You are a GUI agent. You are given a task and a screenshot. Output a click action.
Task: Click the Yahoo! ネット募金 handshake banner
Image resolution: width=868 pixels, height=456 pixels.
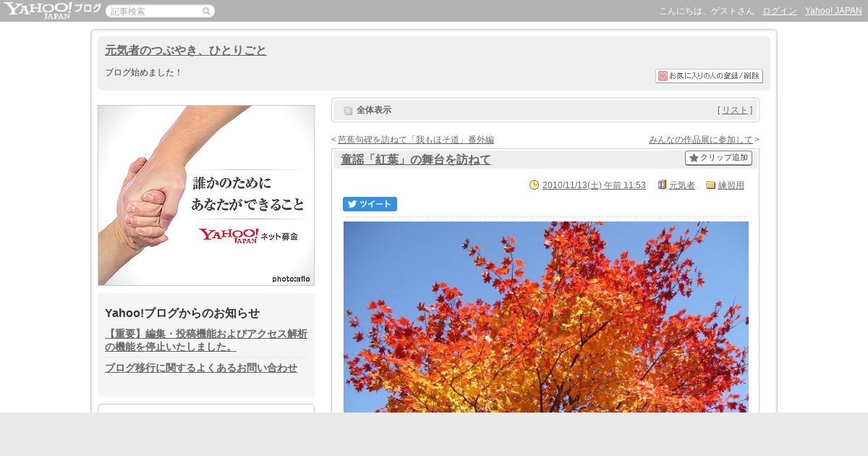click(x=206, y=195)
